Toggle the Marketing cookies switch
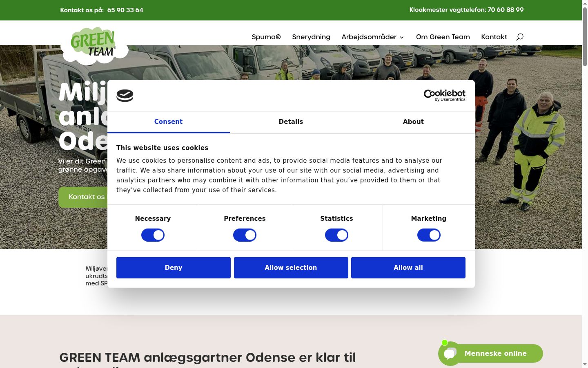Screen dimensions: 588x368 click(x=429, y=235)
